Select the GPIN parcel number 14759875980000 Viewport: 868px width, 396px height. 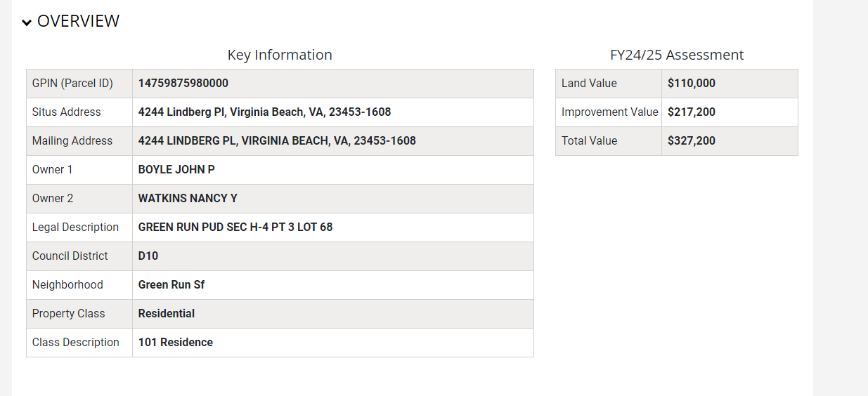click(x=183, y=84)
